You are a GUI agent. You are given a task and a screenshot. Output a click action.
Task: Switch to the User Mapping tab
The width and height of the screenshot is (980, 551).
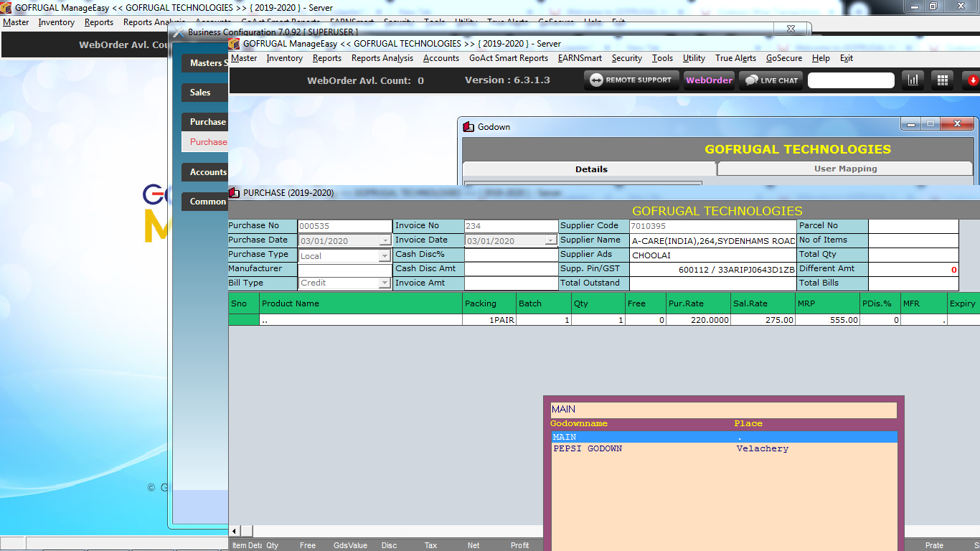coord(845,169)
